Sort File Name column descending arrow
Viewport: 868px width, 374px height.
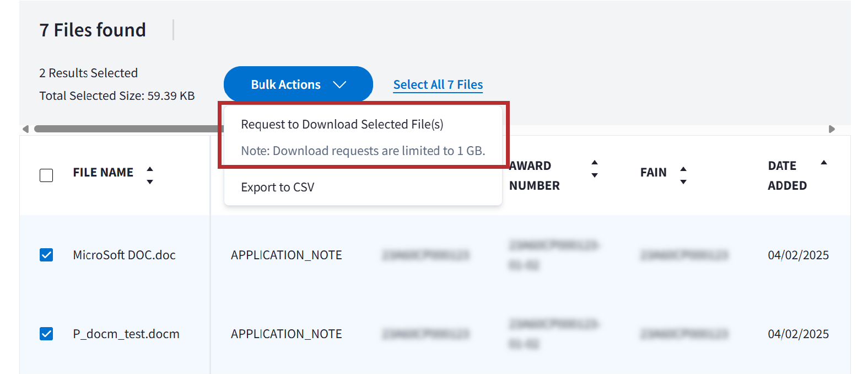click(150, 181)
